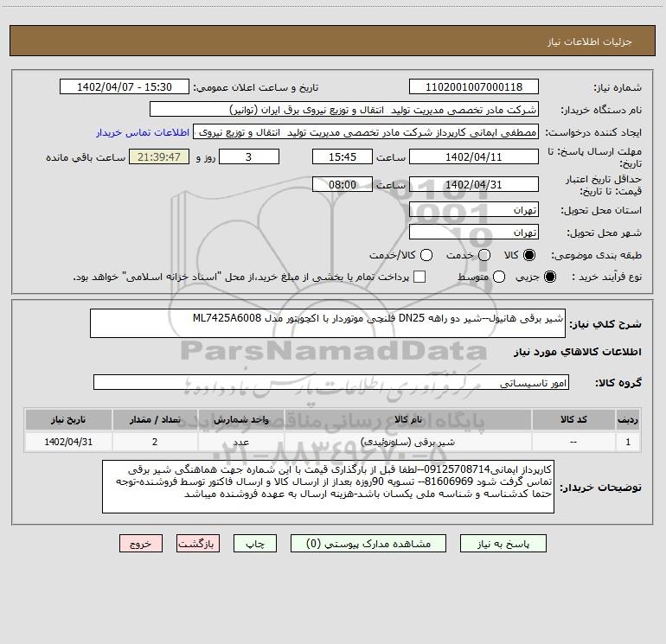This screenshot has height=644, width=666.
Task: Select the کالا radio button
Action: click(x=529, y=255)
